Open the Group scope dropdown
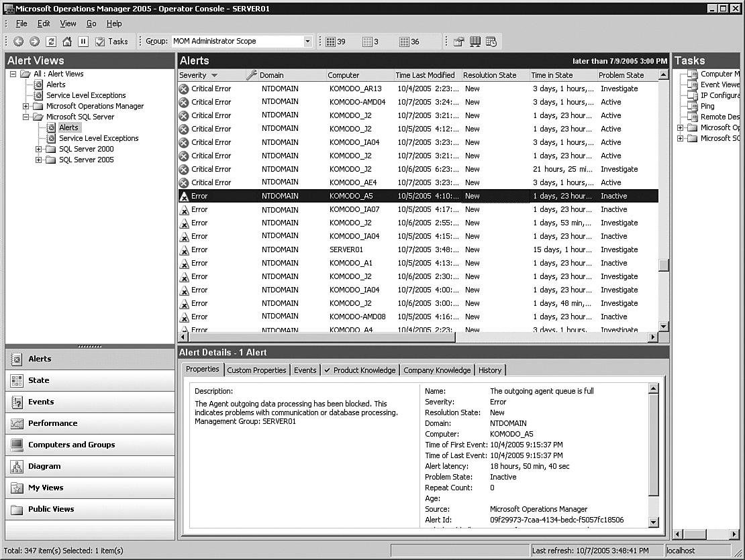745x560 pixels. tap(308, 42)
